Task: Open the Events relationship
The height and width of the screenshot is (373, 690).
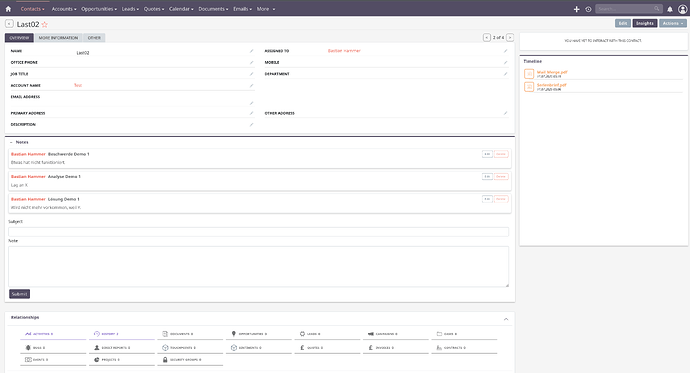Action: pyautogui.click(x=53, y=360)
